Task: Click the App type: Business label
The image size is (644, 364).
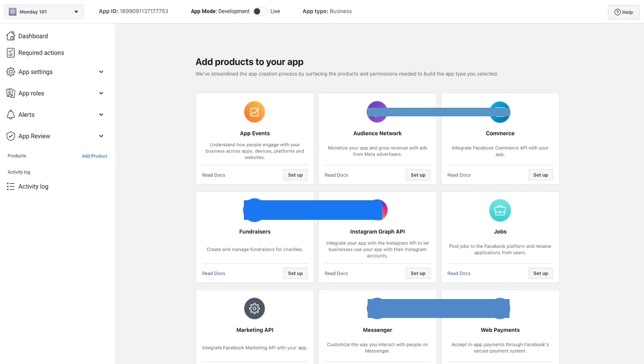Action: pos(327,11)
